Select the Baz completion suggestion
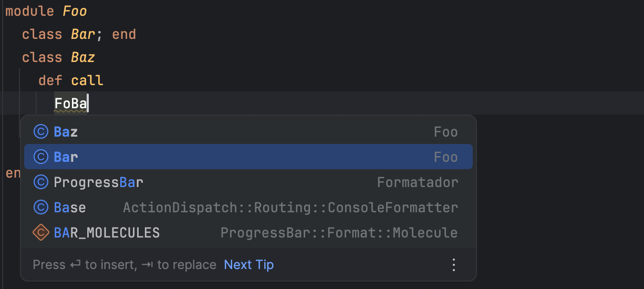 pos(66,132)
